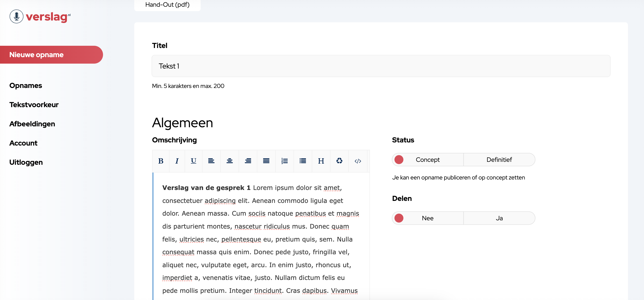Align text to the right
Screen dimensions: 644x300
pyautogui.click(x=248, y=161)
